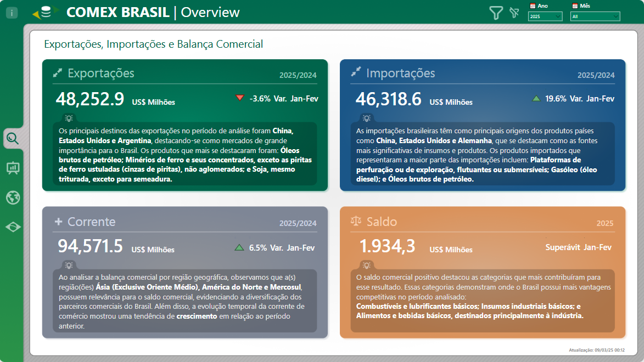The image size is (644, 362).
Task: Click the 6.5% Var. Jan-Fev label
Action: [x=282, y=247]
